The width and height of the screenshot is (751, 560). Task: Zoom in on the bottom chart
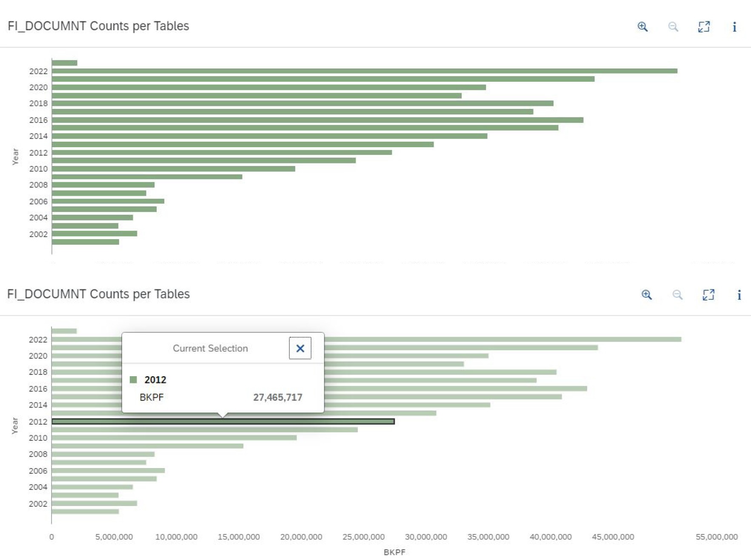point(647,295)
